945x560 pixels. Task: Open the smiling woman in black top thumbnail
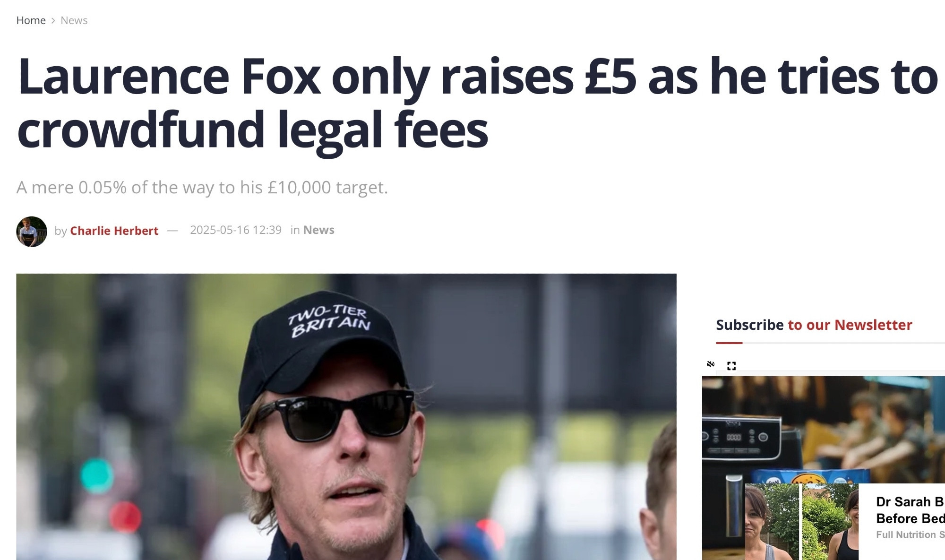[831, 522]
